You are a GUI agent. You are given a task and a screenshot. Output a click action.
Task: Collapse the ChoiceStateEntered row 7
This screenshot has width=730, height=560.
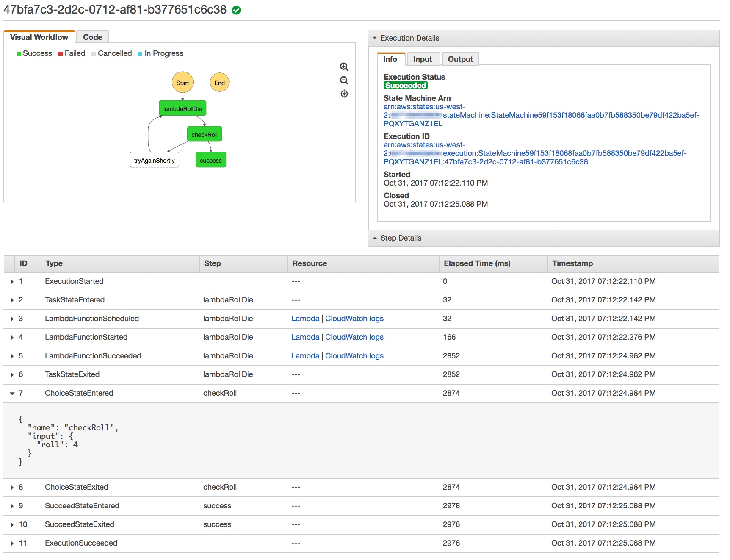(12, 393)
